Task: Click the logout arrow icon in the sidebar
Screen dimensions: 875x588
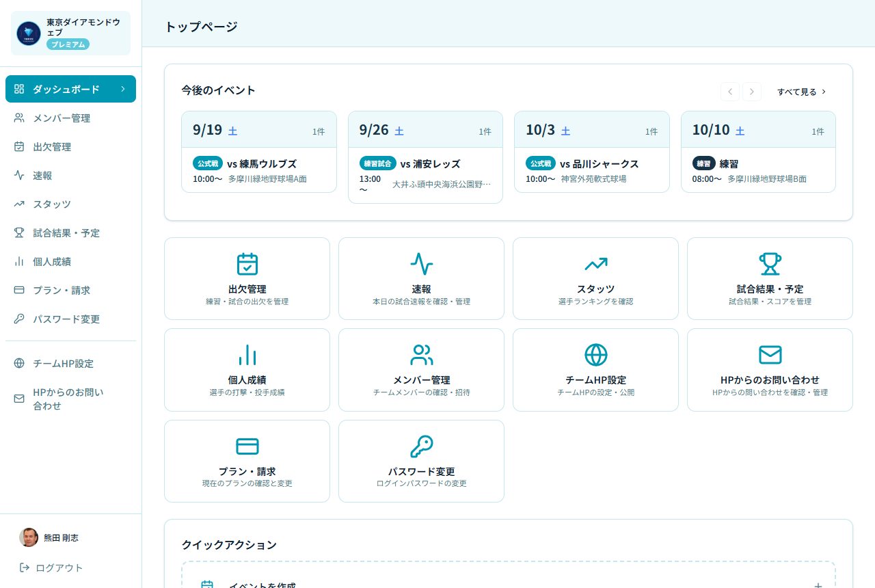Action: click(x=25, y=567)
